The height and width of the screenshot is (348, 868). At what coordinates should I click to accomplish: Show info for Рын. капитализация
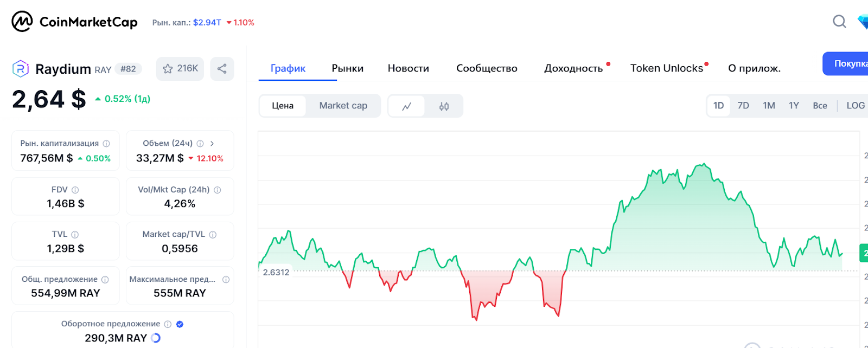click(106, 144)
